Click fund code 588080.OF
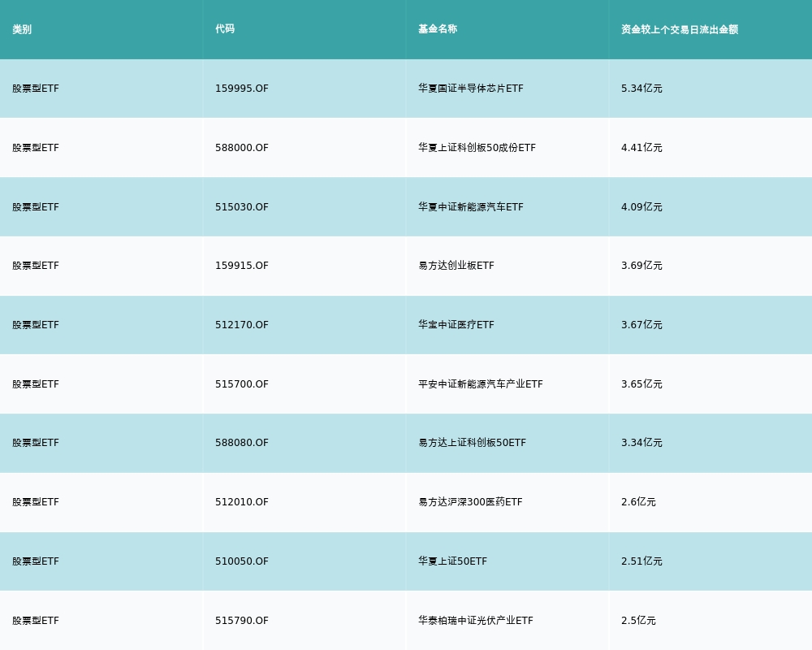This screenshot has width=812, height=650. point(242,443)
